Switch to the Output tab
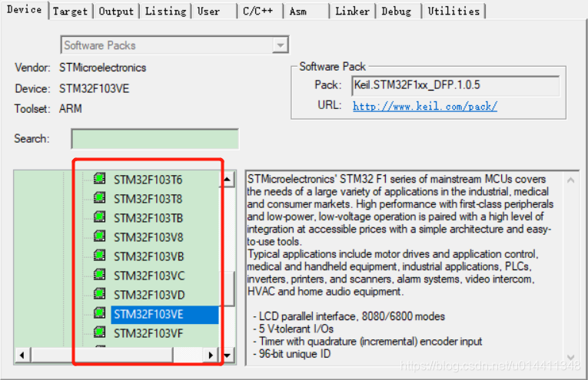Viewport: 588px width, 380px height. pos(116,12)
